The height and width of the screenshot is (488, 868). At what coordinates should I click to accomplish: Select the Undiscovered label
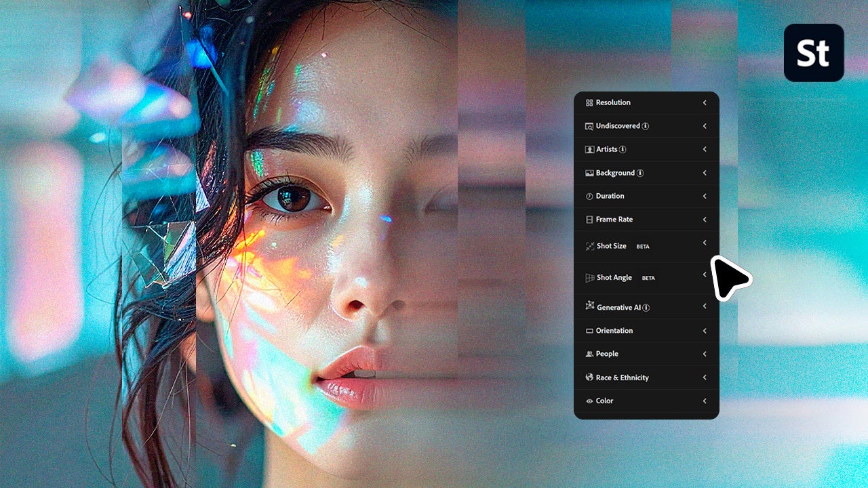(618, 126)
